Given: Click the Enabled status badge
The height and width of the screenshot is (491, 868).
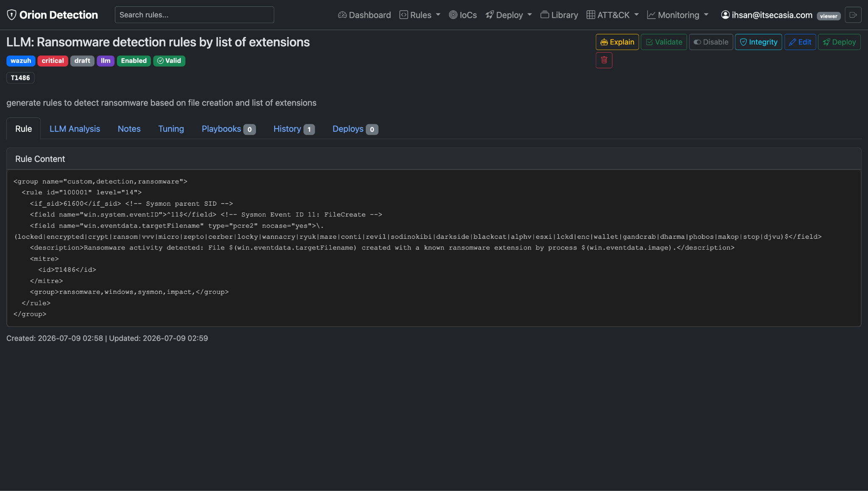Looking at the screenshot, I should (x=134, y=61).
